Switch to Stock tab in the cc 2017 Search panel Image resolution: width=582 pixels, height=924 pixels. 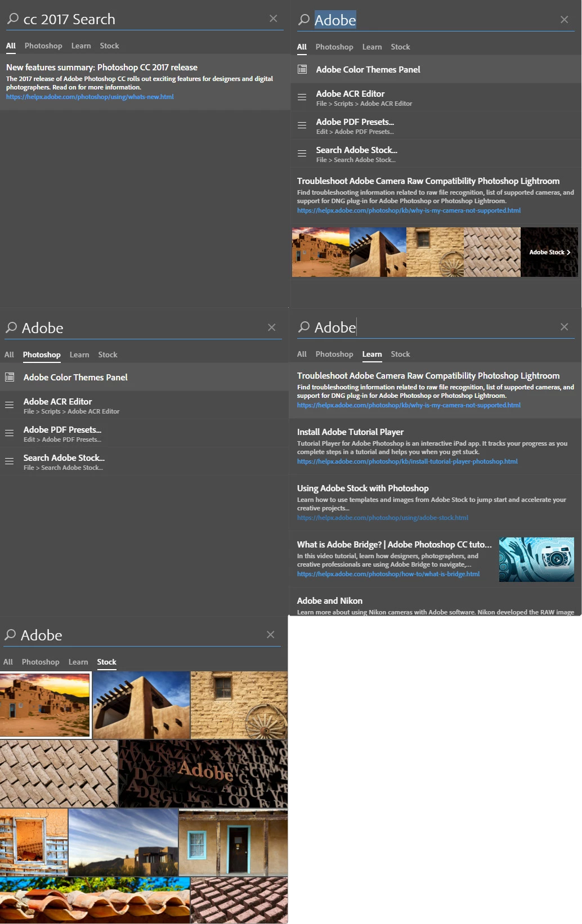[109, 46]
